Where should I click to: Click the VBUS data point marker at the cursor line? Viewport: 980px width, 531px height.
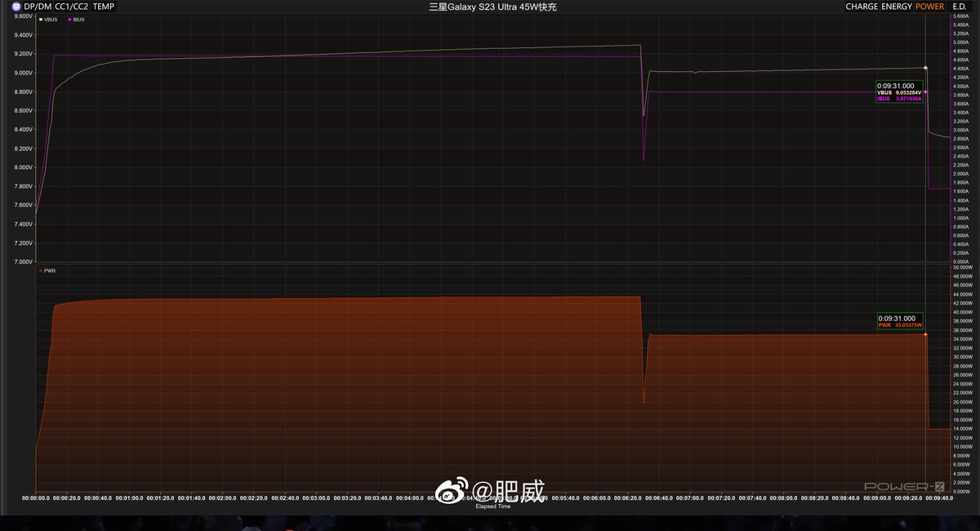tap(925, 68)
